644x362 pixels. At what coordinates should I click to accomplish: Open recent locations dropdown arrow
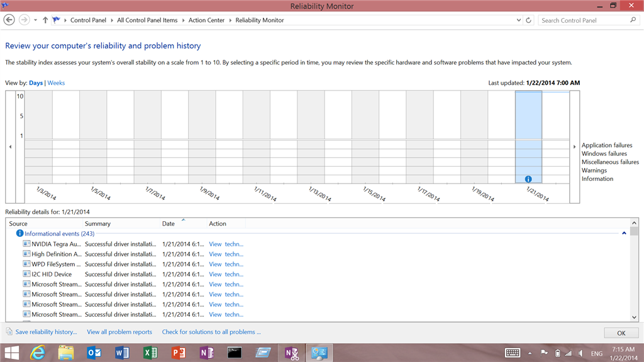(35, 20)
